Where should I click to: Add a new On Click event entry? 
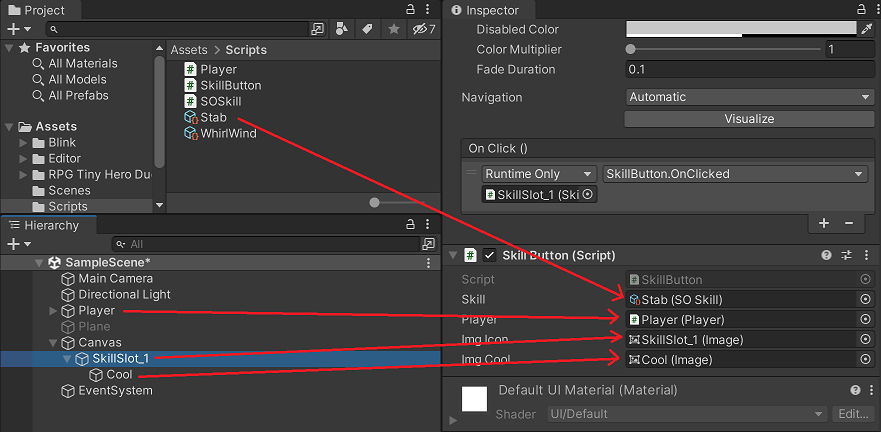point(824,223)
